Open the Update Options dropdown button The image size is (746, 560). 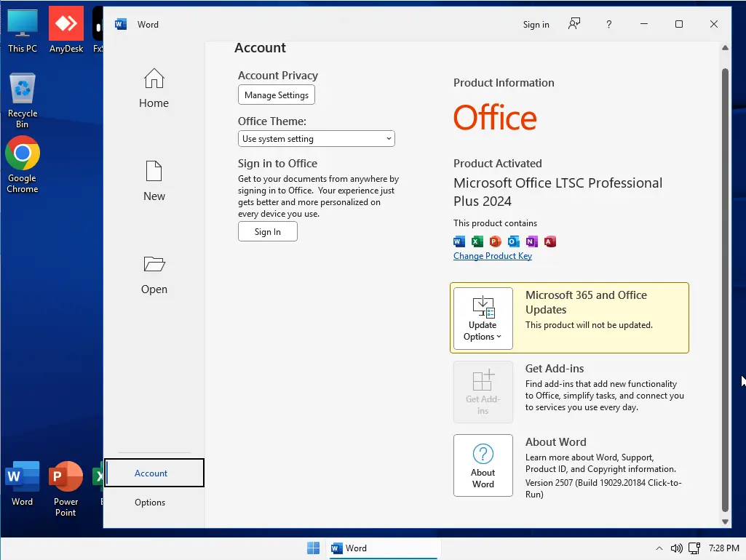[x=483, y=319]
